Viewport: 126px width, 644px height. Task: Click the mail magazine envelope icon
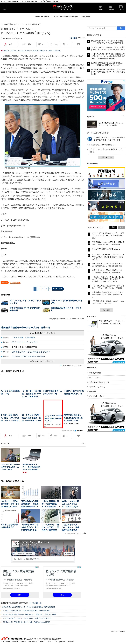coord(89,139)
